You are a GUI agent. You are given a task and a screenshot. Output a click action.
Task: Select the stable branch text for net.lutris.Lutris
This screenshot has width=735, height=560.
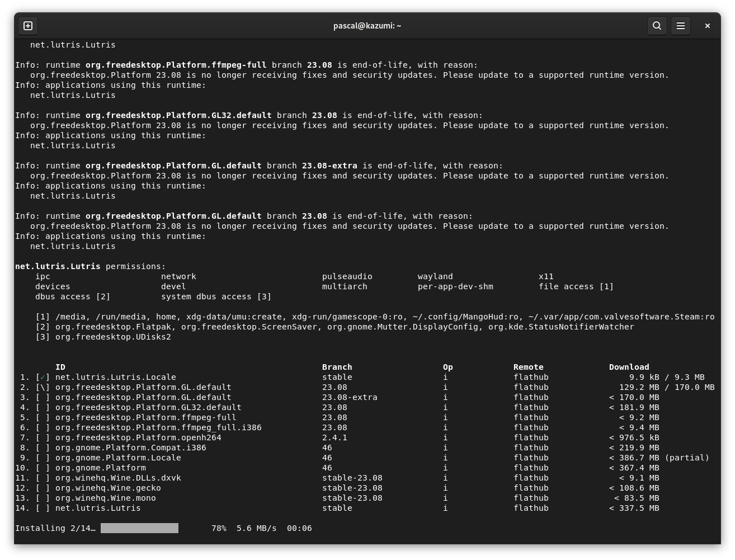pyautogui.click(x=337, y=508)
